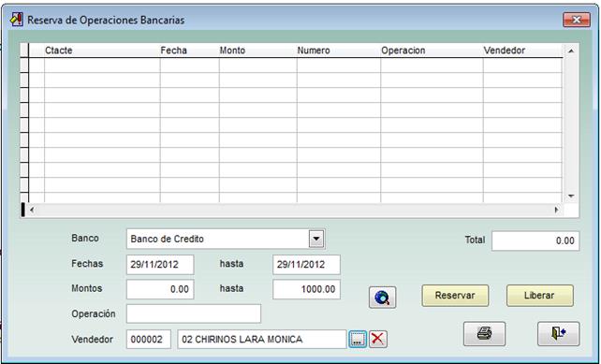The image size is (601, 364).
Task: Click the Liberar button
Action: [539, 296]
